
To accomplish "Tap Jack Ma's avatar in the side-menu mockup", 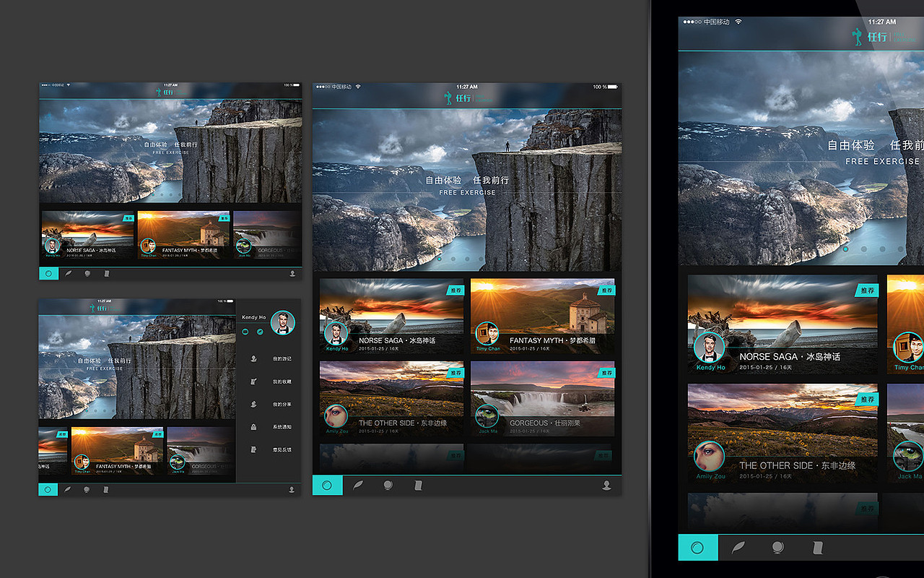I will [178, 462].
